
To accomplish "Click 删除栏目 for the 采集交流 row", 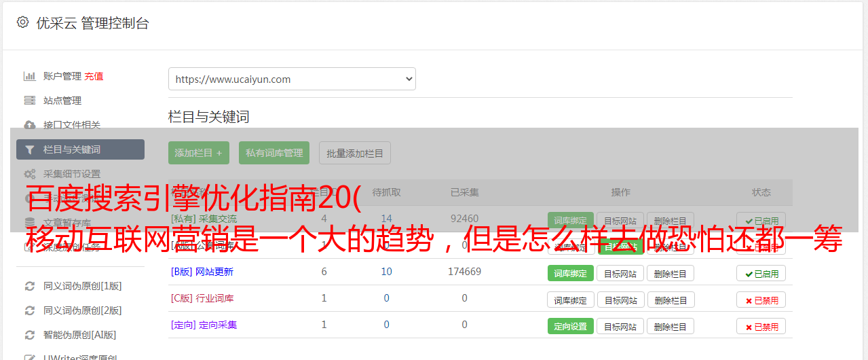I will pyautogui.click(x=671, y=220).
